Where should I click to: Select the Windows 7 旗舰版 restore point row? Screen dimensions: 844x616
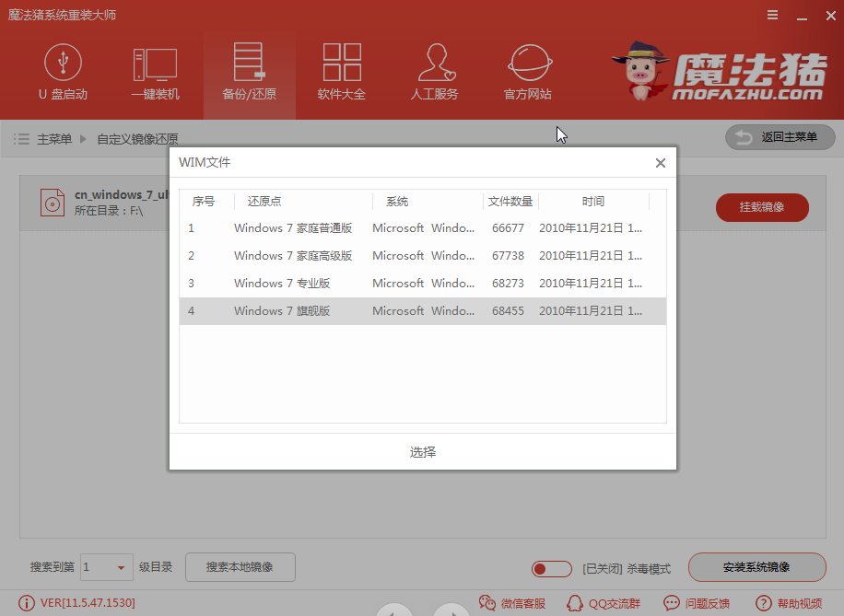[x=415, y=311]
